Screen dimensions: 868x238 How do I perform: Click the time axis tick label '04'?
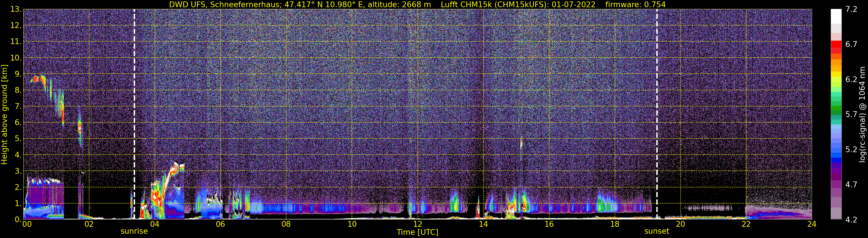click(x=155, y=224)
